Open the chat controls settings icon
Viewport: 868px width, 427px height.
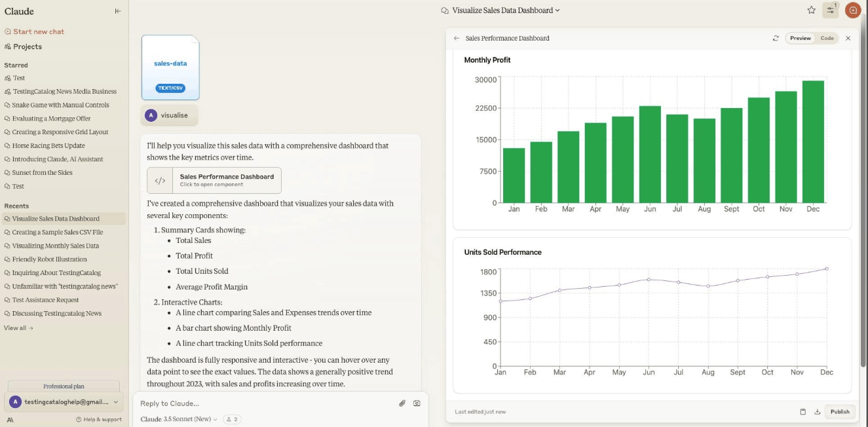tap(831, 10)
